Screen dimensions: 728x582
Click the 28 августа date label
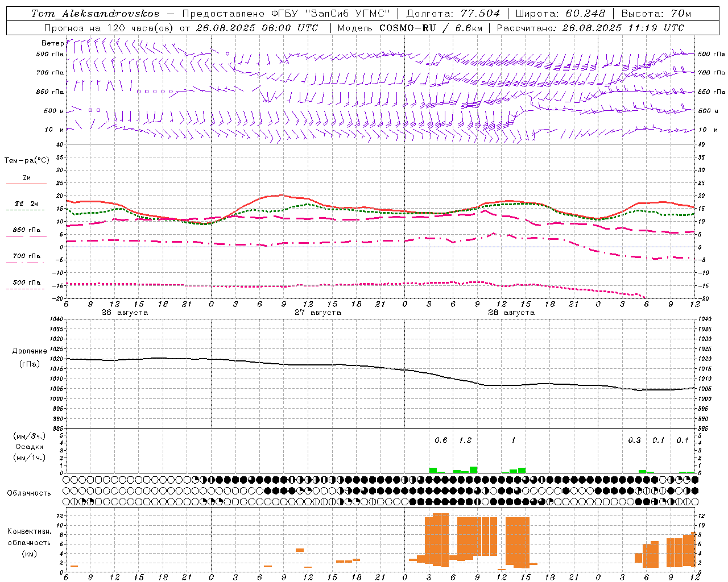click(x=511, y=313)
